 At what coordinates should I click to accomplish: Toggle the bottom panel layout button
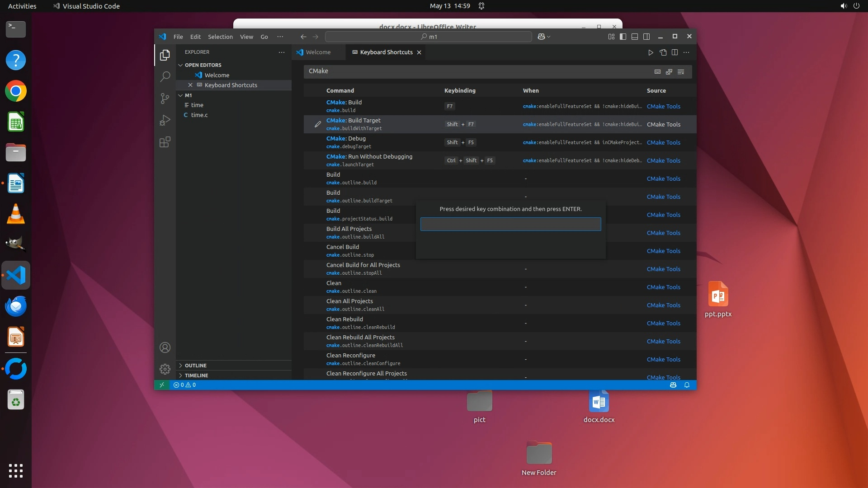(x=635, y=37)
